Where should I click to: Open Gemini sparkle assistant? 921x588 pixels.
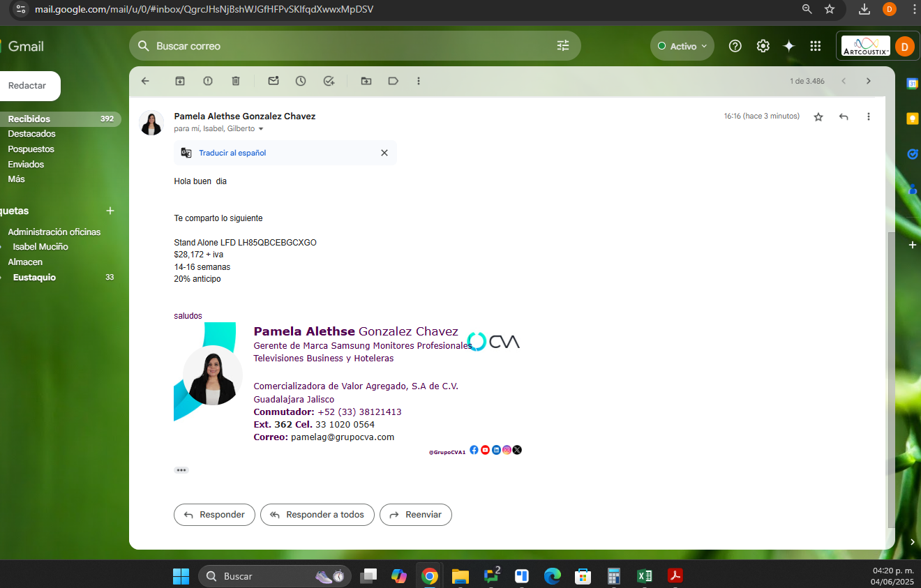pos(789,46)
